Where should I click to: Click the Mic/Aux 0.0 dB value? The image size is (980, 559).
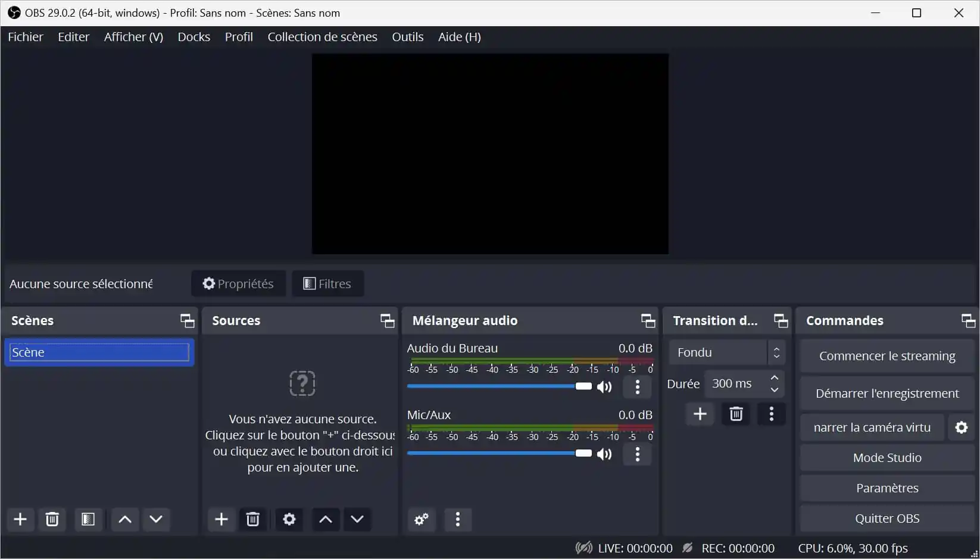635,415
